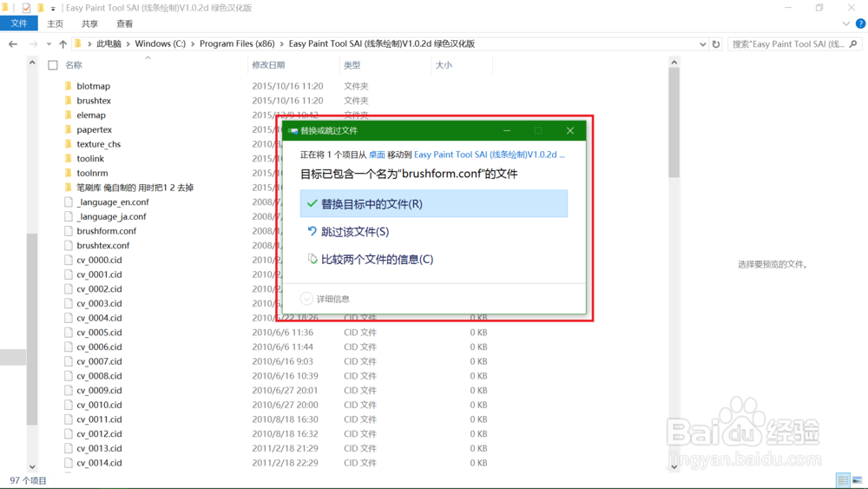Screen dimensions: 868x489
Task: Switch to details view layout icon
Action: pos(843,480)
